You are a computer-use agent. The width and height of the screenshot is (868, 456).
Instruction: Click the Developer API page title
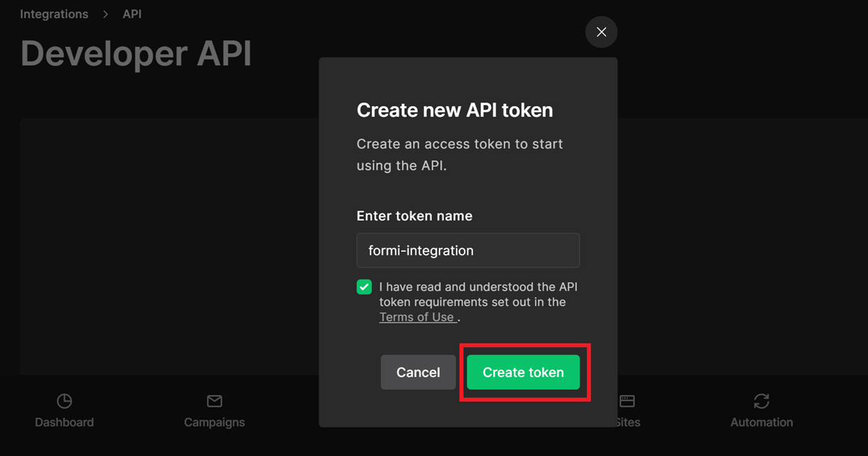click(x=136, y=53)
